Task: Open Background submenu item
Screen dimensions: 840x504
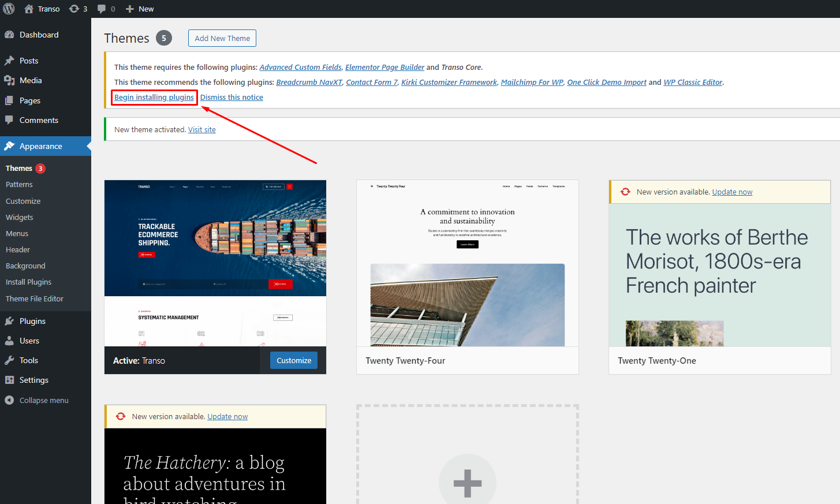Action: 25,266
